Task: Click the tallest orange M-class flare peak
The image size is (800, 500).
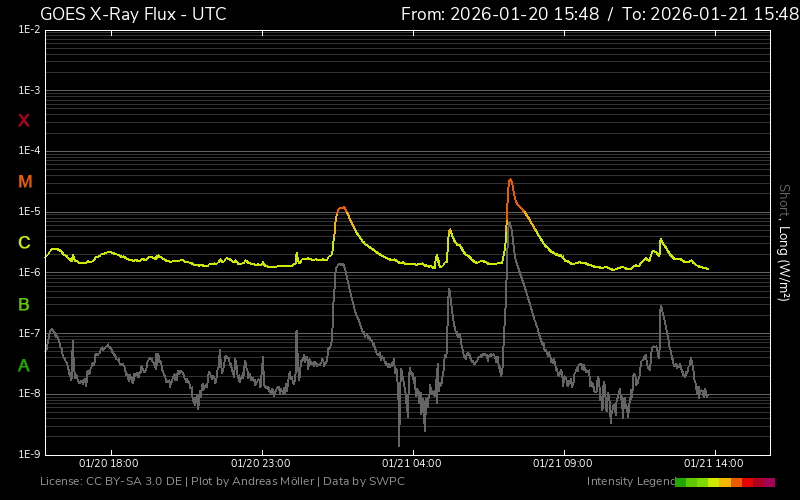Action: tap(510, 180)
